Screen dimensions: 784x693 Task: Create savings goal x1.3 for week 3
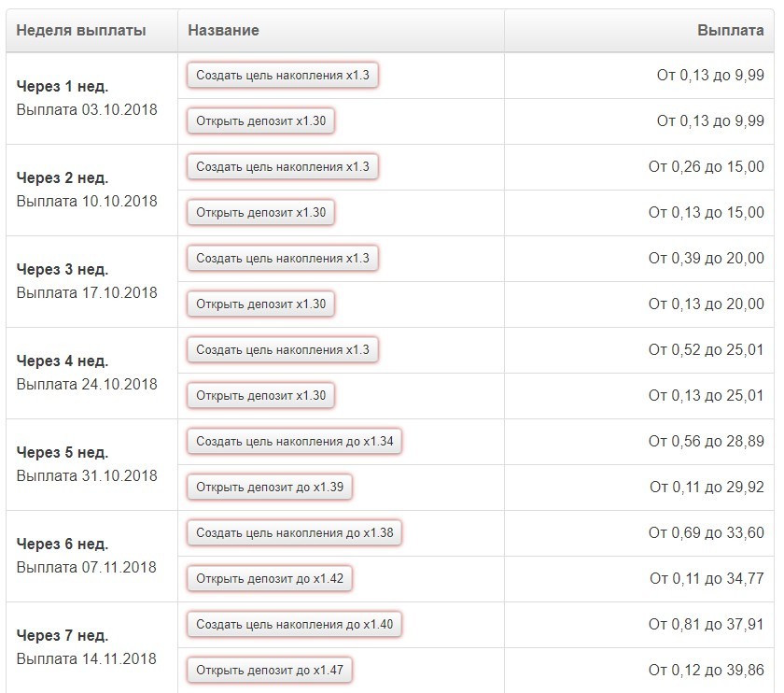tap(283, 259)
